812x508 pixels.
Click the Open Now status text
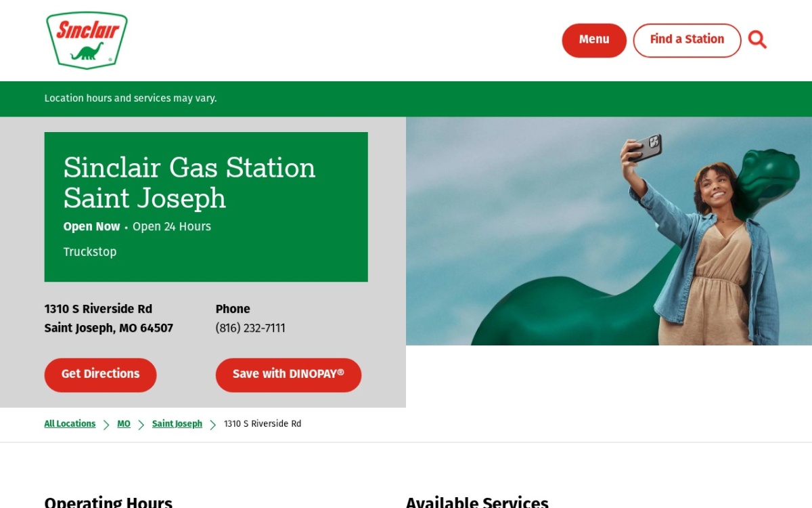92,227
